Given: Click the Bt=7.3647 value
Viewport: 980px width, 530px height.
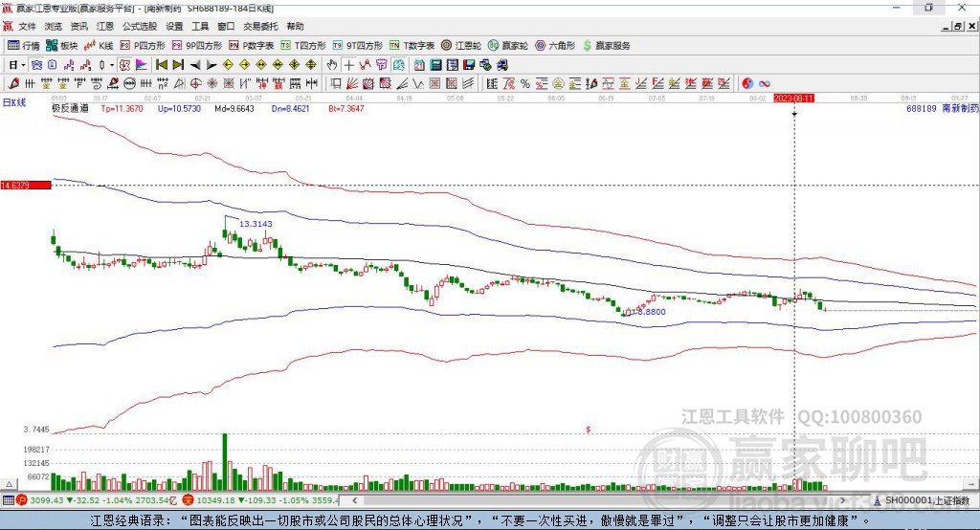Looking at the screenshot, I should [x=346, y=109].
